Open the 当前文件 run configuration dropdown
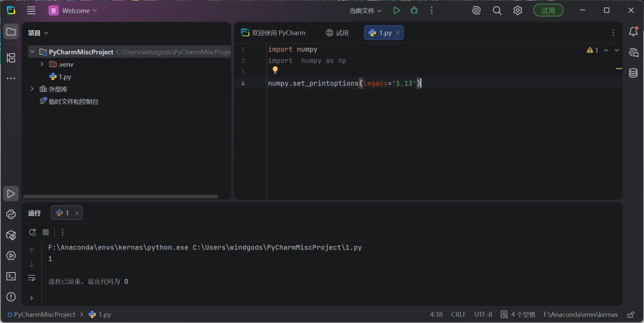 365,11
